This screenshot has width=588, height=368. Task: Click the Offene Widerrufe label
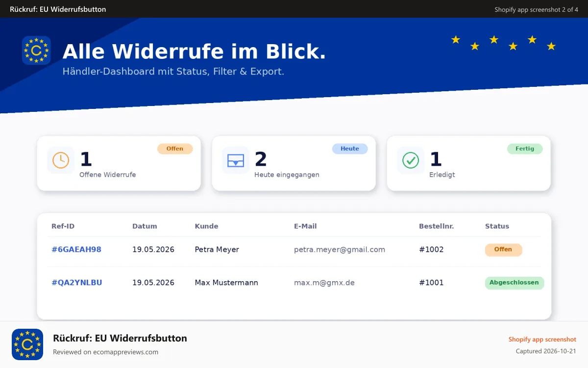[x=108, y=175]
